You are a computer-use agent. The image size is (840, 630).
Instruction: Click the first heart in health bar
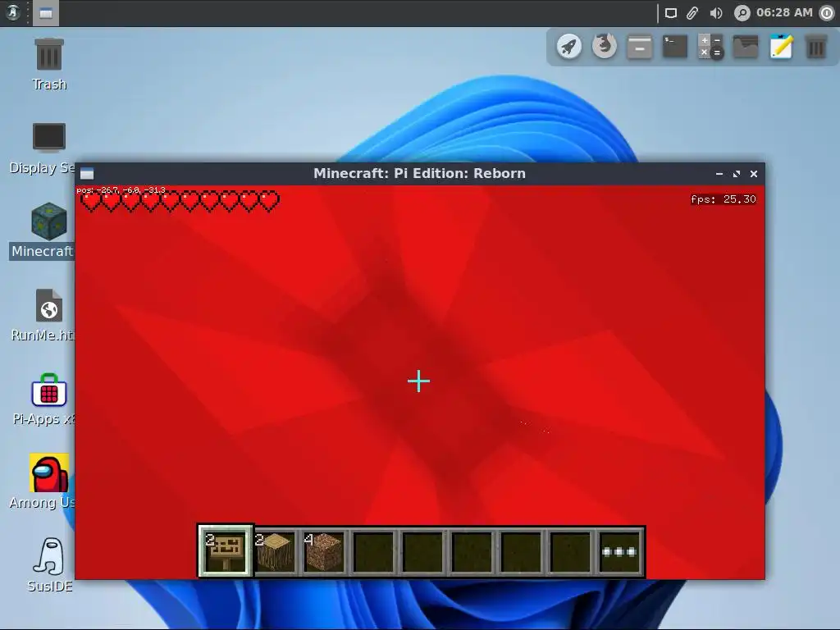(91, 202)
